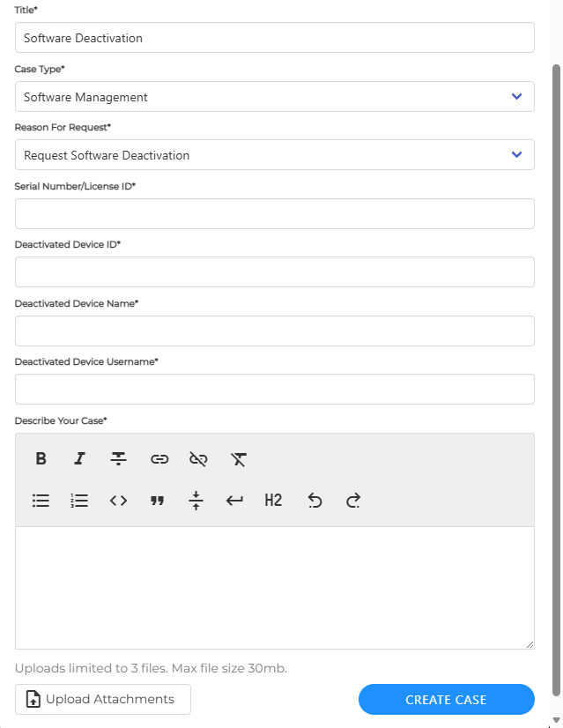
Task: Click the Create Case button
Action: point(446,700)
